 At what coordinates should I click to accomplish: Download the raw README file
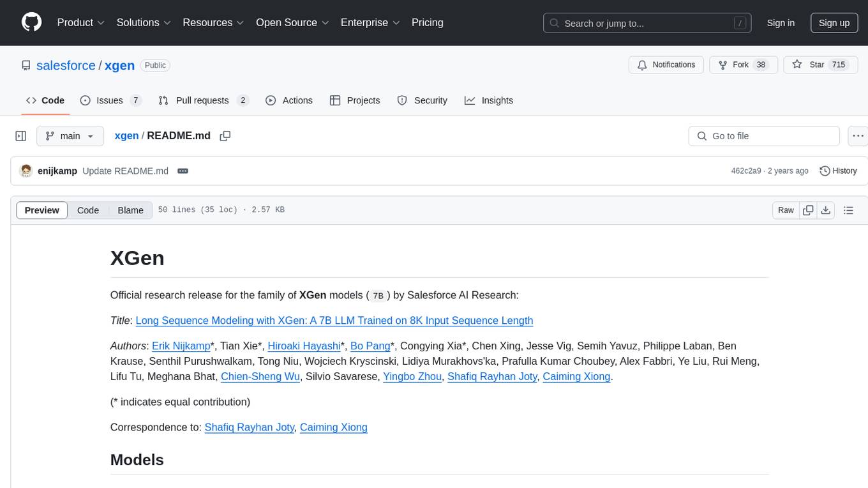click(826, 210)
